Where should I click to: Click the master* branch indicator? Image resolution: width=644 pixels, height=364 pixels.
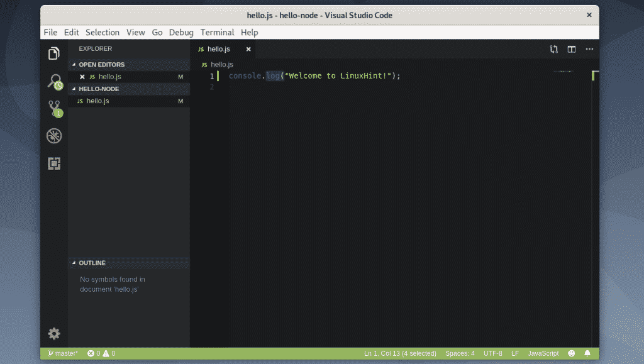pos(62,353)
